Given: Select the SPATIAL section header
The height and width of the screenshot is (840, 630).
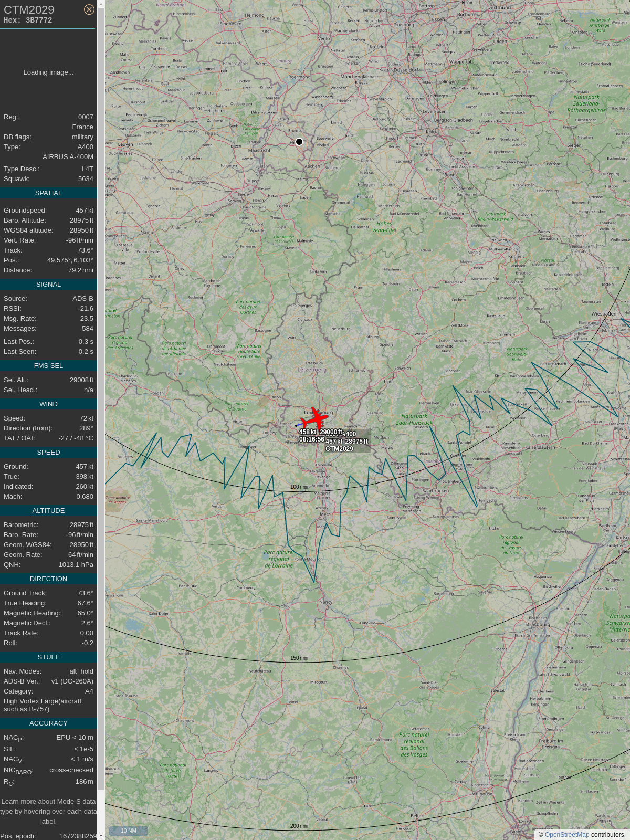Looking at the screenshot, I should click(x=48, y=193).
